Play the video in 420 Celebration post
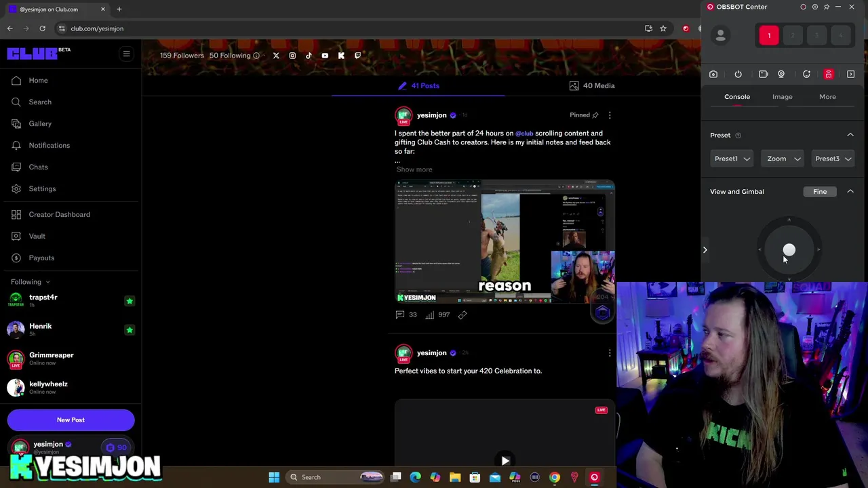The image size is (868, 488). (x=505, y=461)
